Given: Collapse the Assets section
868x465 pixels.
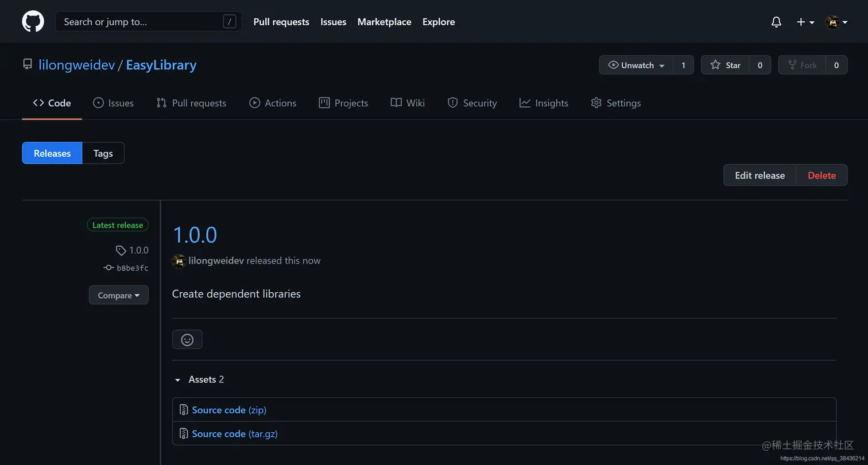Looking at the screenshot, I should tap(199, 379).
